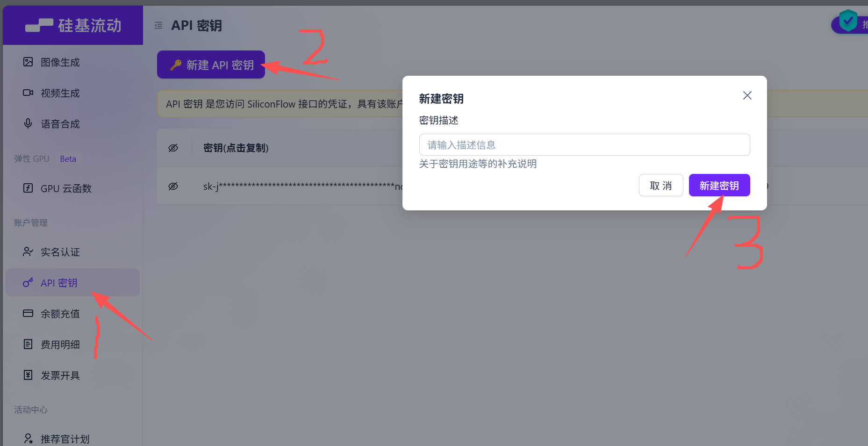
Task: Click the 余额充值 card icon
Action: pyautogui.click(x=28, y=313)
